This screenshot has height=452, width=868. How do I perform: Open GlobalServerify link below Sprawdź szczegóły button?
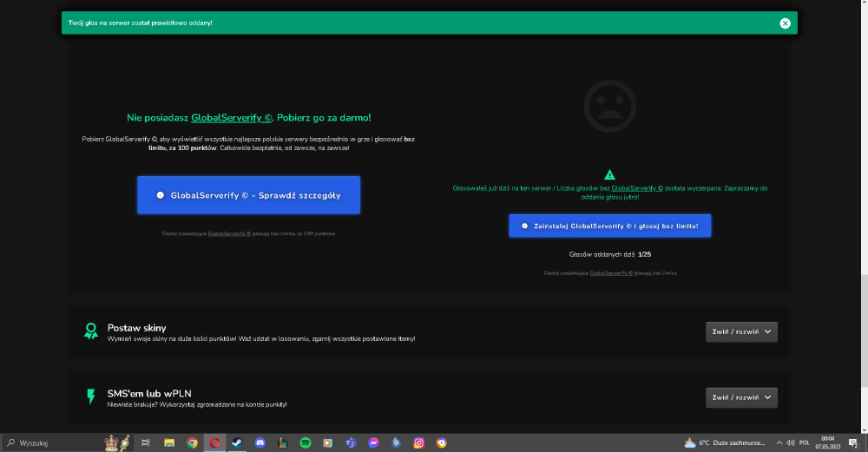[x=229, y=233]
